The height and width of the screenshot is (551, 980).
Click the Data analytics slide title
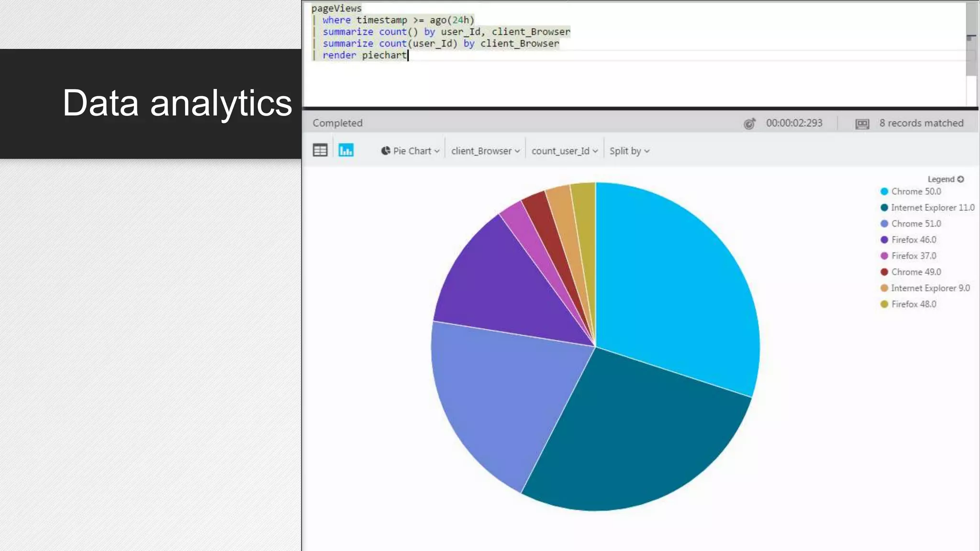click(177, 103)
